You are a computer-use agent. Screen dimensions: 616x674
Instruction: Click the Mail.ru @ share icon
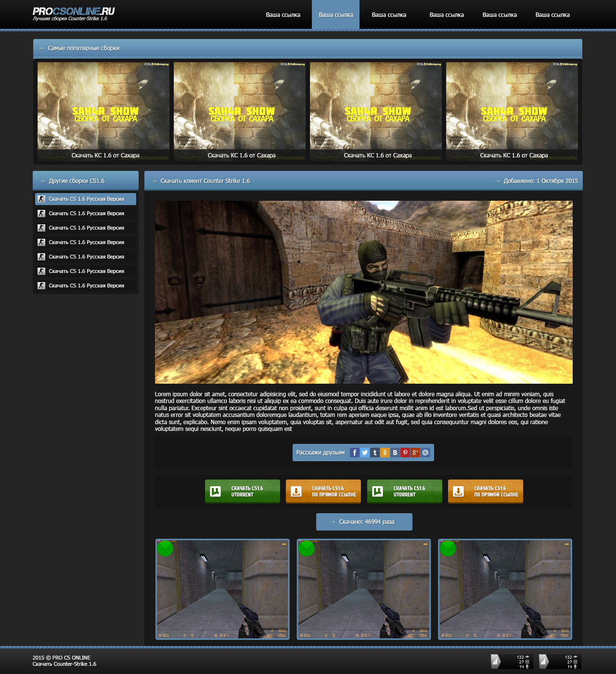click(425, 453)
